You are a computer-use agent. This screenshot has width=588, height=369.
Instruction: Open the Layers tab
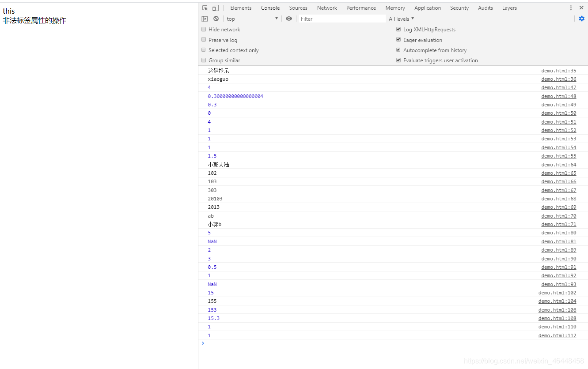509,8
